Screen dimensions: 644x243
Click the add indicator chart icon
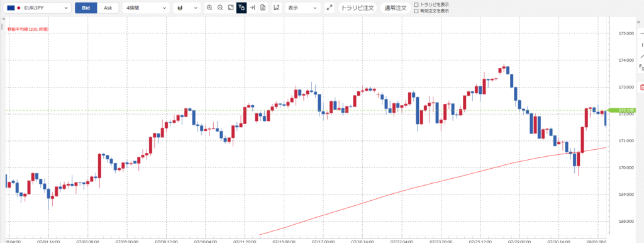pos(277,8)
